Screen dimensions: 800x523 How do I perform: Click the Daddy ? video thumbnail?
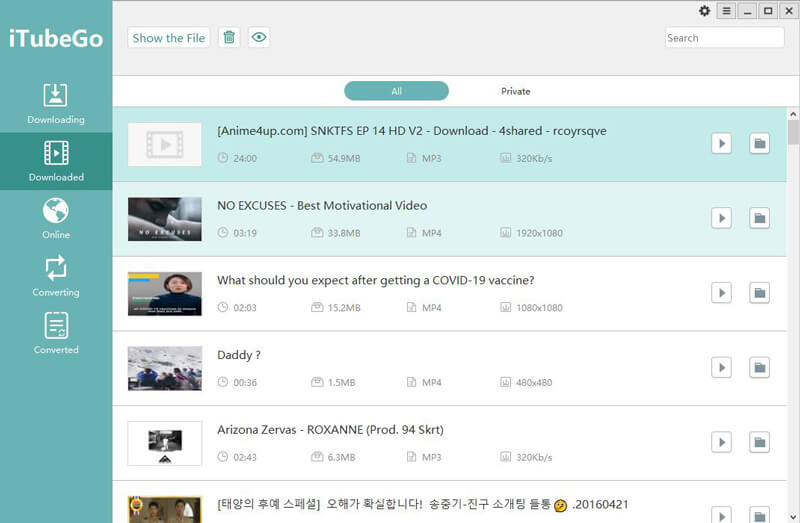pos(165,368)
